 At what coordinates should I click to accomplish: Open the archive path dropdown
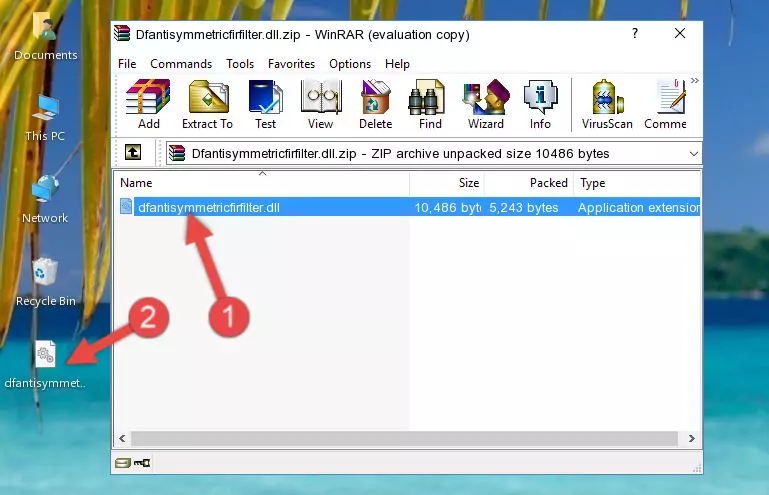[693, 154]
